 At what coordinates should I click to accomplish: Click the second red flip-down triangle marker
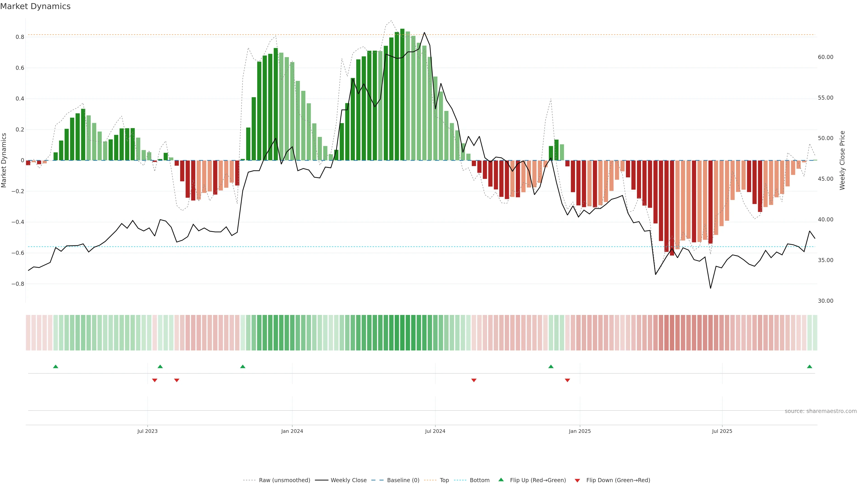tap(177, 380)
